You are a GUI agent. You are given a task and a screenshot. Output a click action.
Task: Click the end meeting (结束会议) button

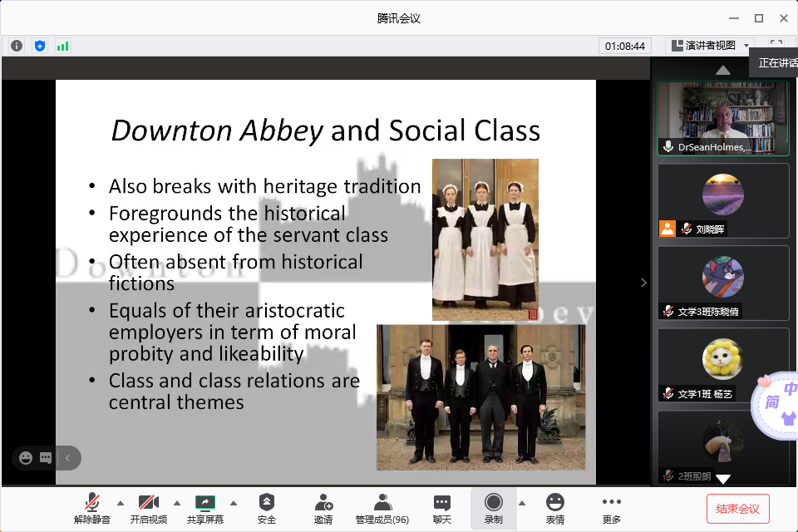[x=737, y=508]
